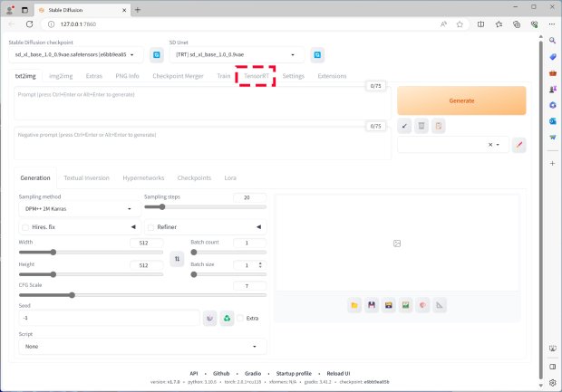Open the SD Unet dropdown

tap(237, 55)
